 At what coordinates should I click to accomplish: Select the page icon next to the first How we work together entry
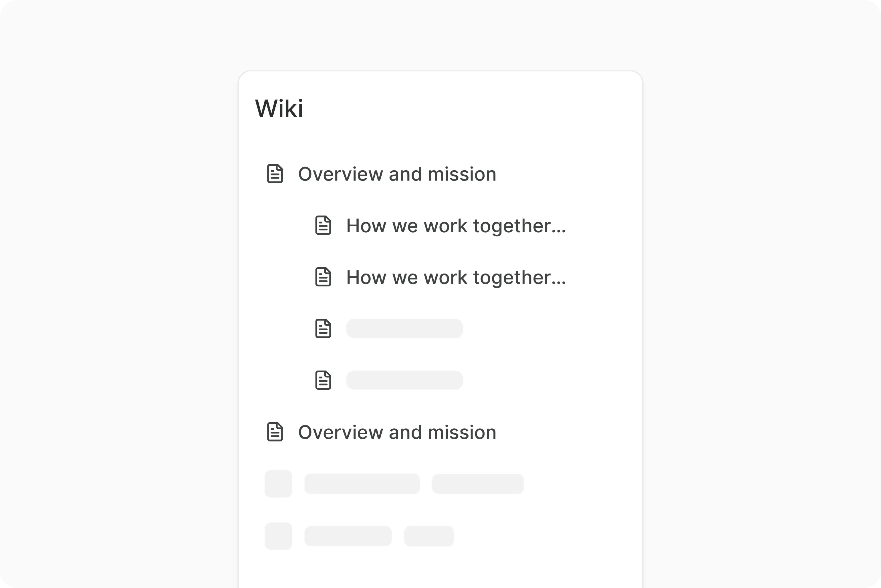(x=323, y=225)
